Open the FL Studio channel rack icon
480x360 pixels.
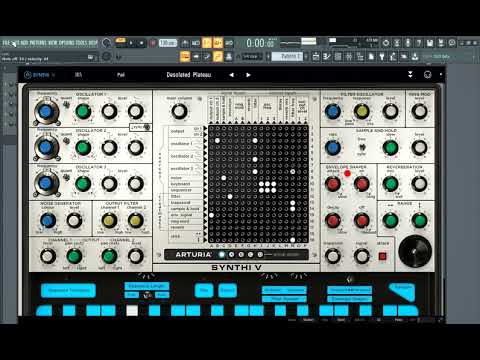[x=338, y=56]
